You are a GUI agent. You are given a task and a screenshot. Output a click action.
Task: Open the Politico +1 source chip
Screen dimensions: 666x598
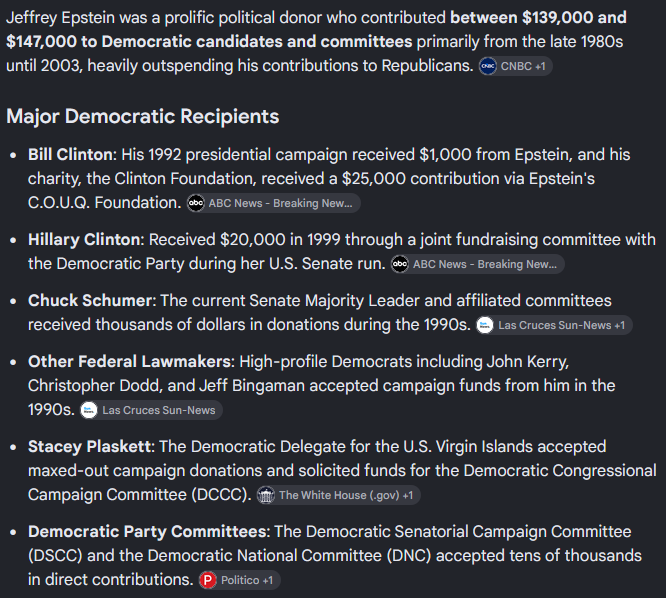[240, 580]
